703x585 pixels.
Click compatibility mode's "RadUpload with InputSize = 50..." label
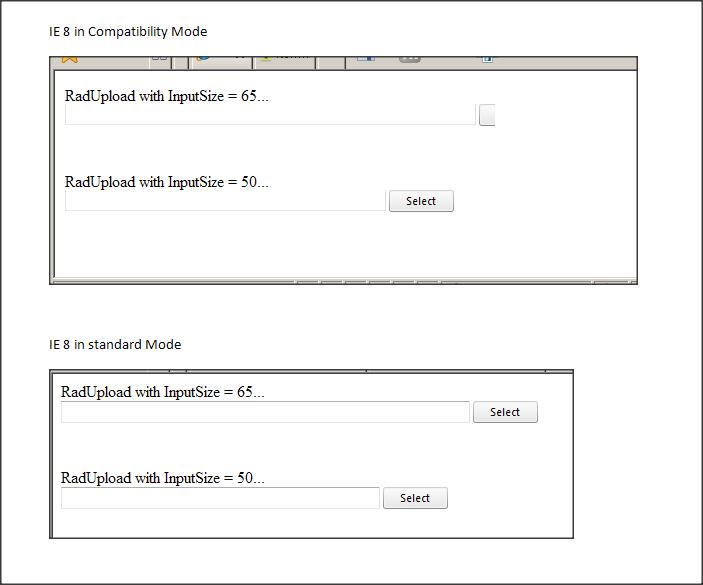coord(166,182)
